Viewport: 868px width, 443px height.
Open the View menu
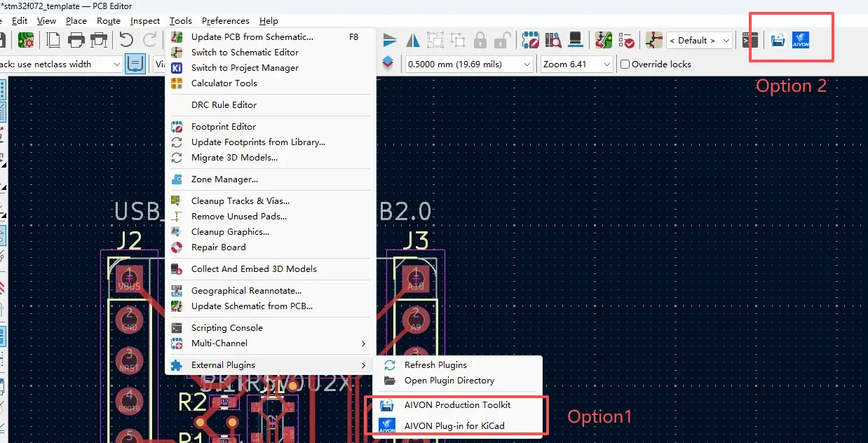pos(47,20)
